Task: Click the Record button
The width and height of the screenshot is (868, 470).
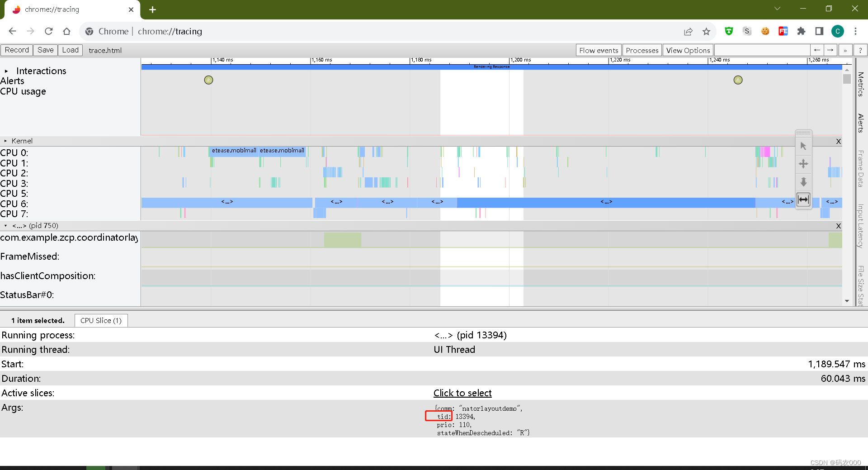Action: coord(17,50)
